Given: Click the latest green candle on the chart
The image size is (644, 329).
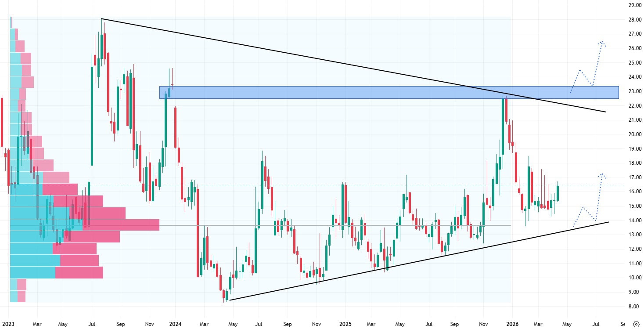Looking at the screenshot, I should pyautogui.click(x=558, y=193).
